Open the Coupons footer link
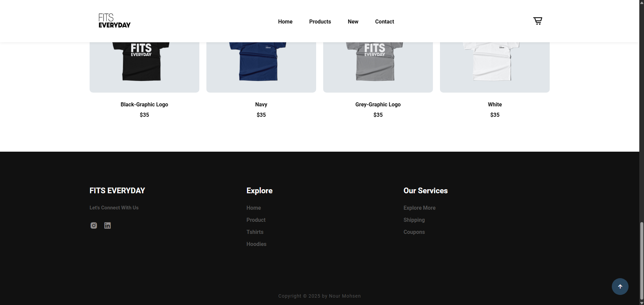Viewport: 644px width, 305px height. 414,232
